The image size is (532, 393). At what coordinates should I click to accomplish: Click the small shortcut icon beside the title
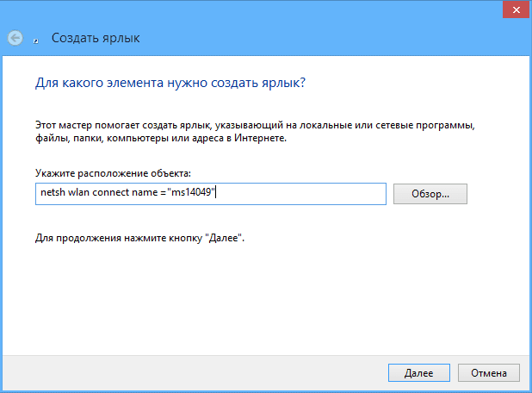[x=35, y=41]
